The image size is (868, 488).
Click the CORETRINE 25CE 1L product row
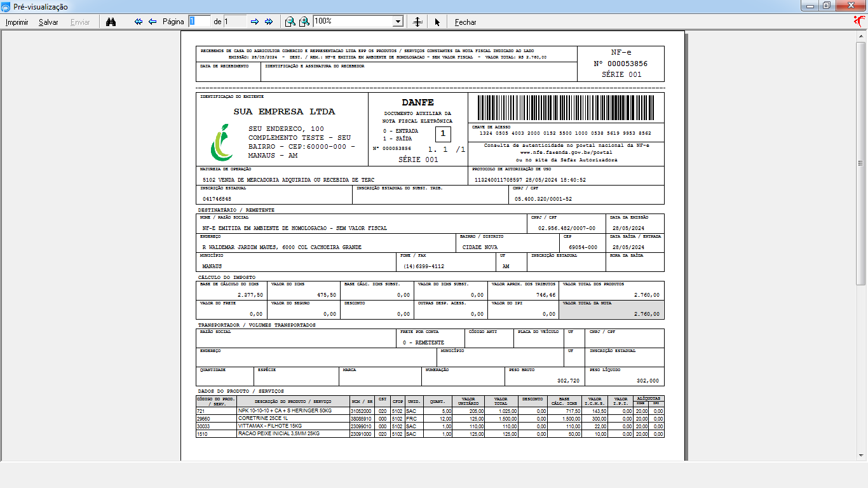coord(430,419)
